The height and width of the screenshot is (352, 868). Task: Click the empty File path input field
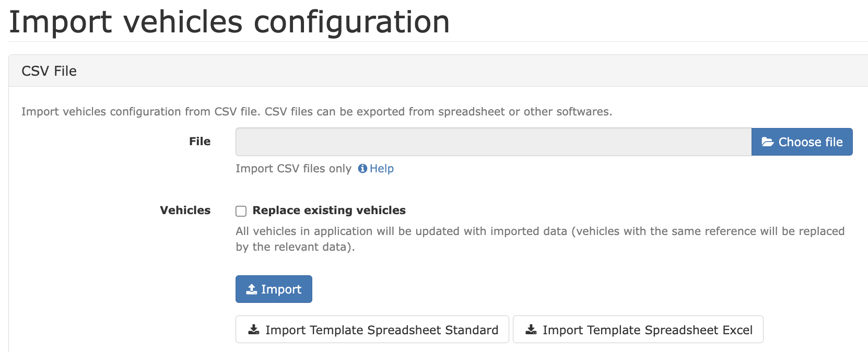(x=493, y=142)
